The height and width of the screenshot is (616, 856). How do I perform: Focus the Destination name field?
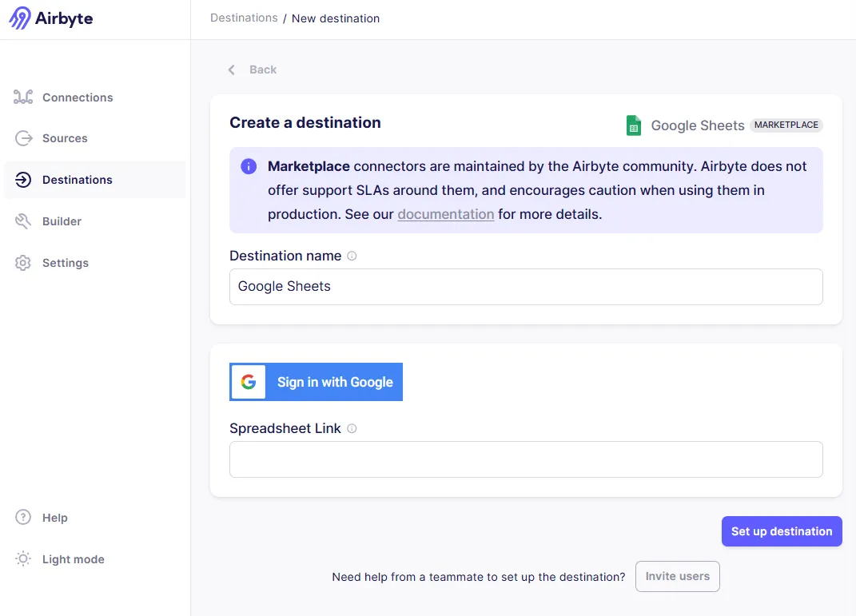[526, 287]
